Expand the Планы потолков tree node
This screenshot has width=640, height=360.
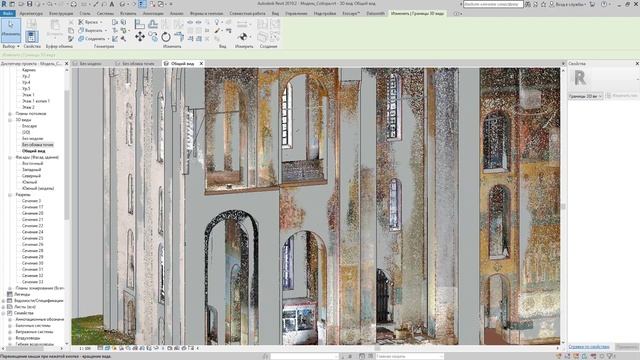(10, 113)
